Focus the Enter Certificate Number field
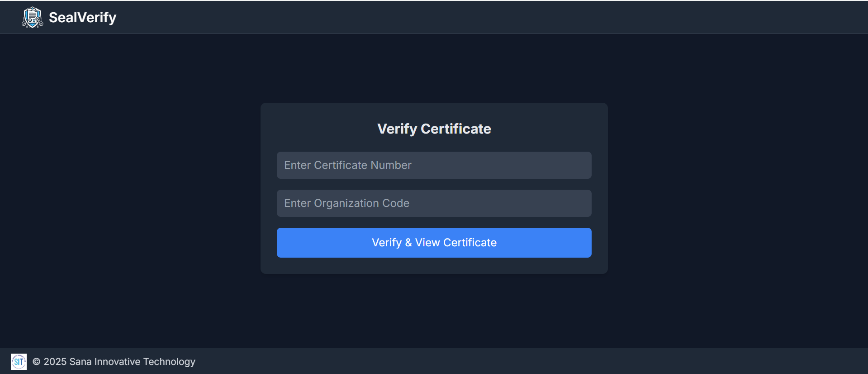This screenshot has width=868, height=374. pos(434,165)
